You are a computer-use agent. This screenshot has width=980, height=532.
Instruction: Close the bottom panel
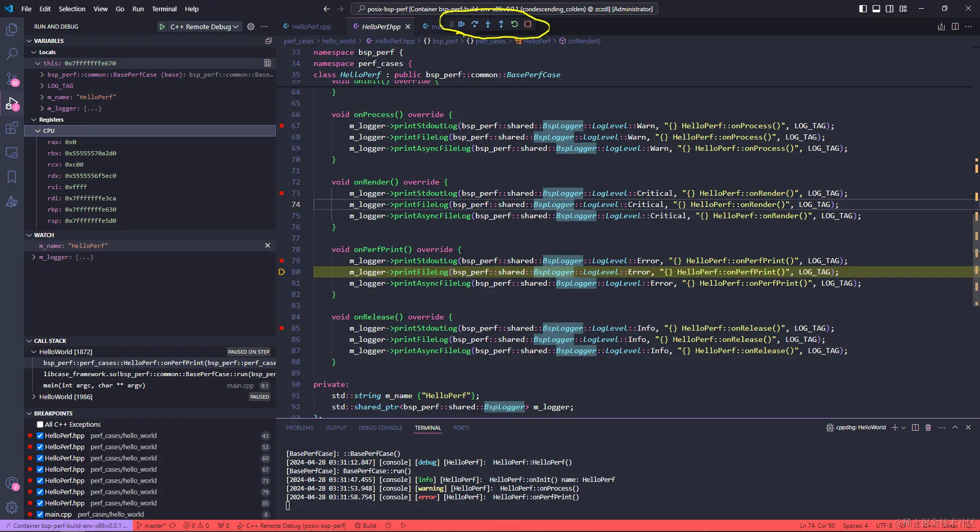point(968,427)
